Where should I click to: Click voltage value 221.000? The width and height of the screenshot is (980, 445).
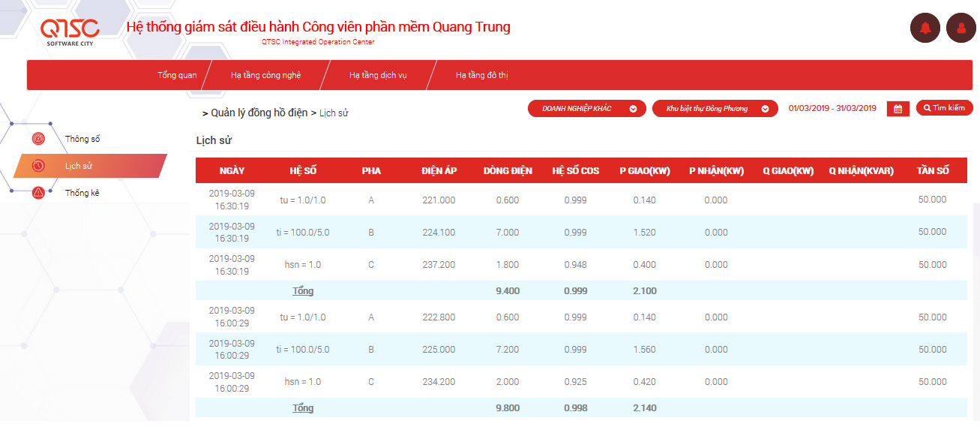pyautogui.click(x=439, y=200)
